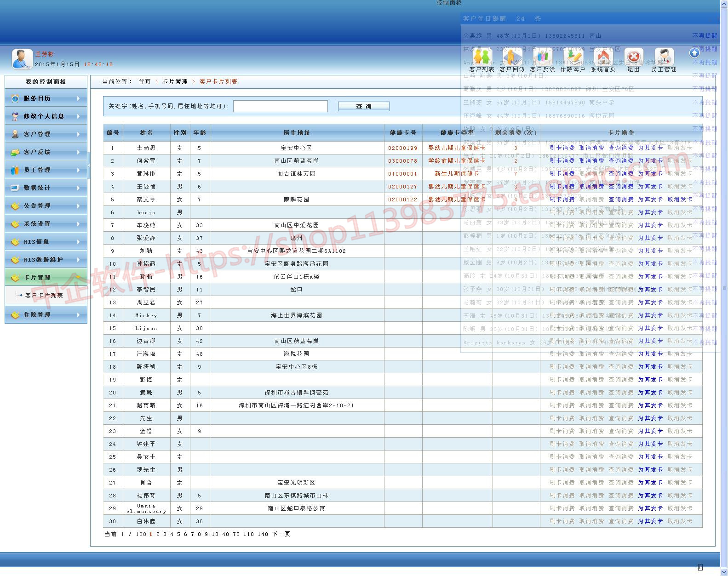Click 下一页 to go to next page
Screen dimensions: 728x576
pos(281,534)
